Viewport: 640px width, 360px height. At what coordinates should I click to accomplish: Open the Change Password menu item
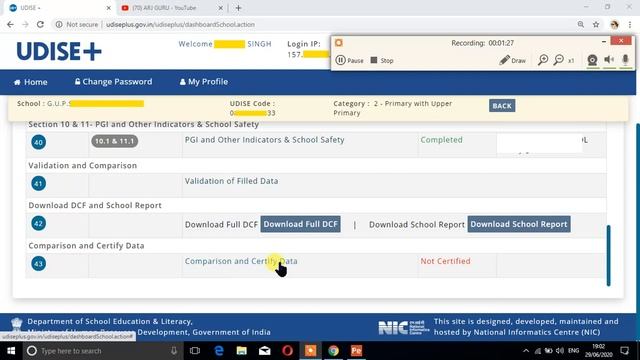(x=113, y=82)
